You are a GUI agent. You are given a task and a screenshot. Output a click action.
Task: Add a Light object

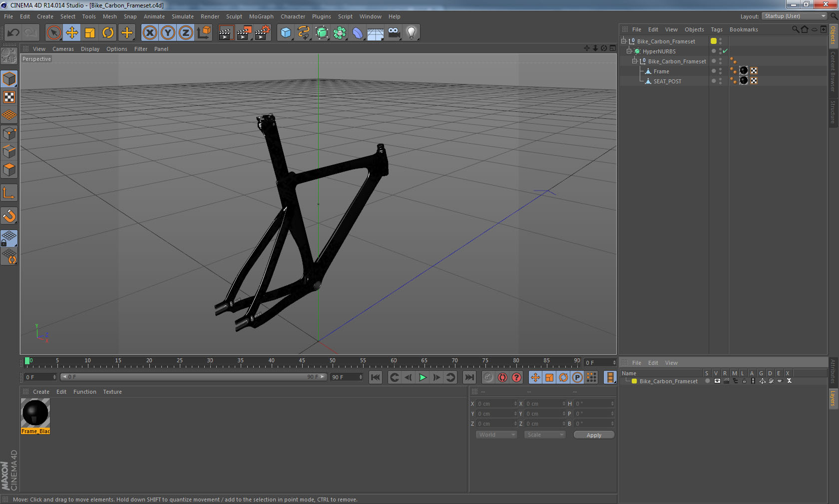coord(412,33)
